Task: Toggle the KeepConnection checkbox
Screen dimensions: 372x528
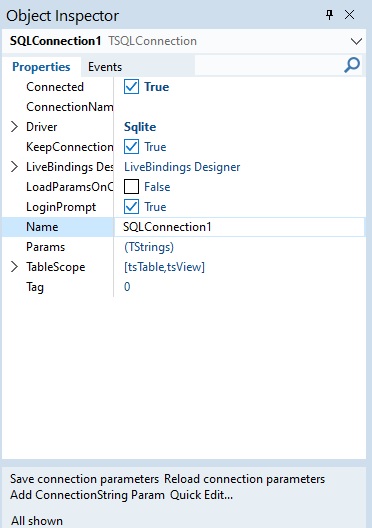Action: (x=131, y=147)
